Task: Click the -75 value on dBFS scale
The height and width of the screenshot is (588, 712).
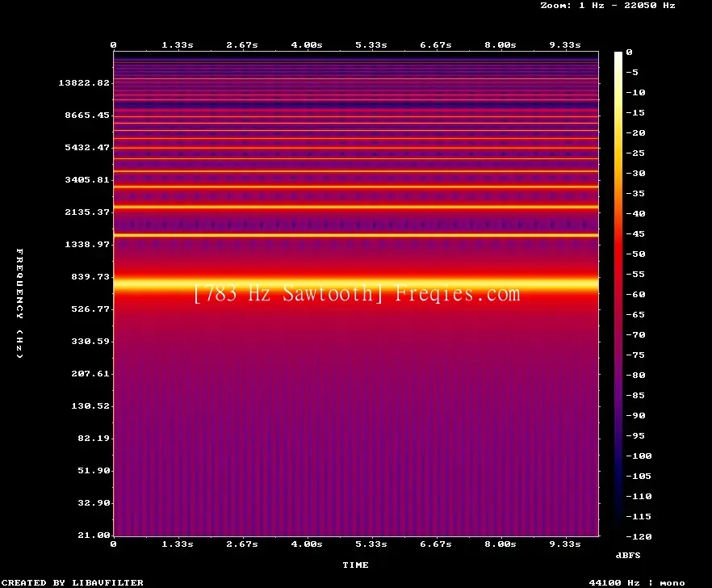Action: coord(635,355)
